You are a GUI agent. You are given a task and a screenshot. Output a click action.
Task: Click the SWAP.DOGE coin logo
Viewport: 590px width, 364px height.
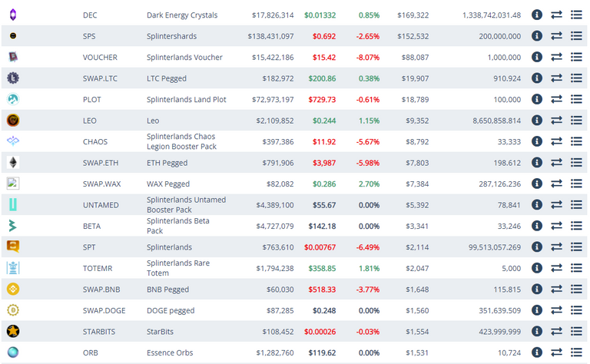click(x=13, y=310)
